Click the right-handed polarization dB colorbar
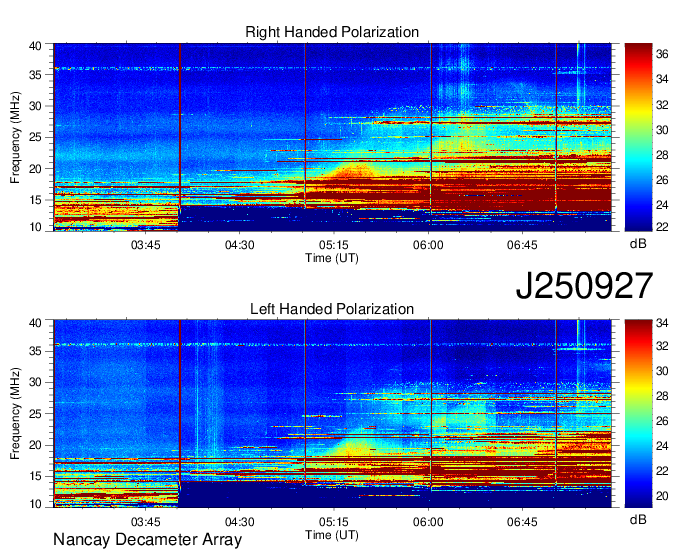680x552 pixels. click(637, 137)
